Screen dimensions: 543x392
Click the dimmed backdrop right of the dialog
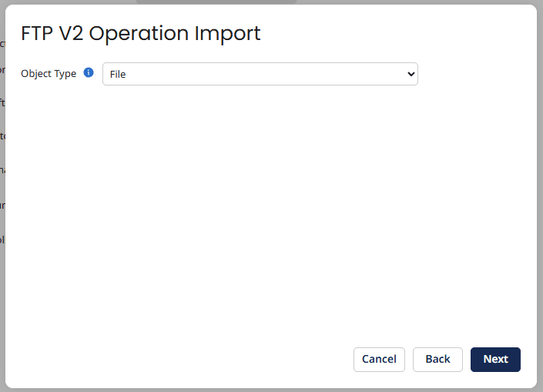[540, 193]
